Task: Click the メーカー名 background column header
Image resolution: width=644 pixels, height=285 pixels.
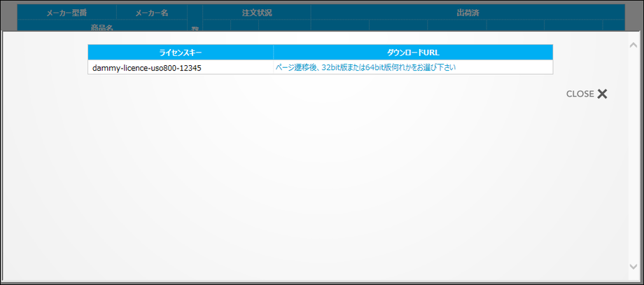Action: pyautogui.click(x=151, y=13)
